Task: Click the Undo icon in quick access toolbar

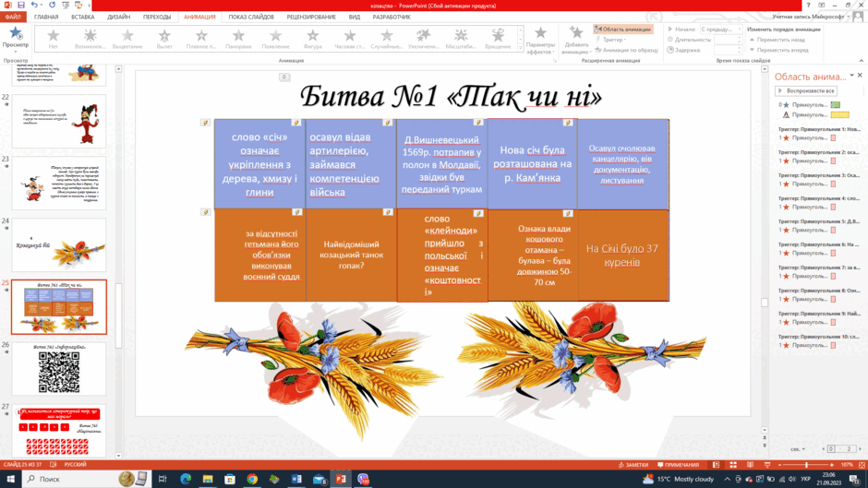Action: pos(34,5)
